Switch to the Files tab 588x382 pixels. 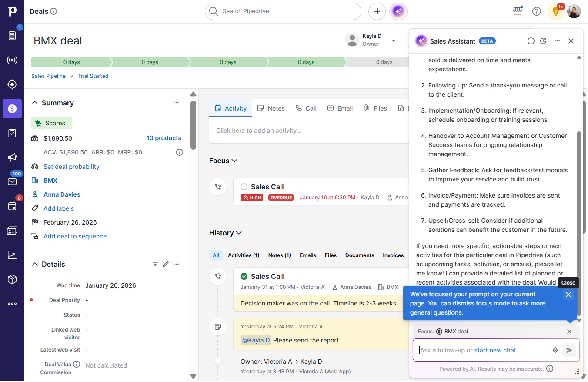pyautogui.click(x=375, y=108)
